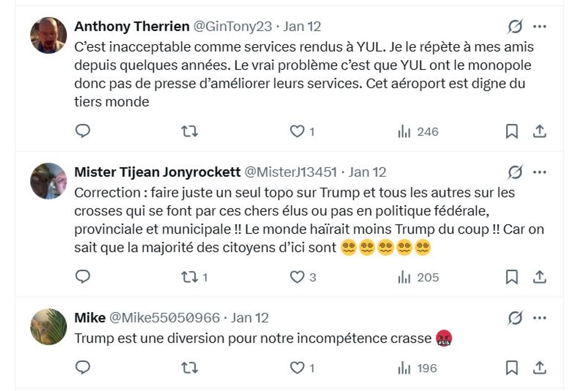Open @GinTony23 profile handle link
The width and height of the screenshot is (588, 391).
coord(233,26)
